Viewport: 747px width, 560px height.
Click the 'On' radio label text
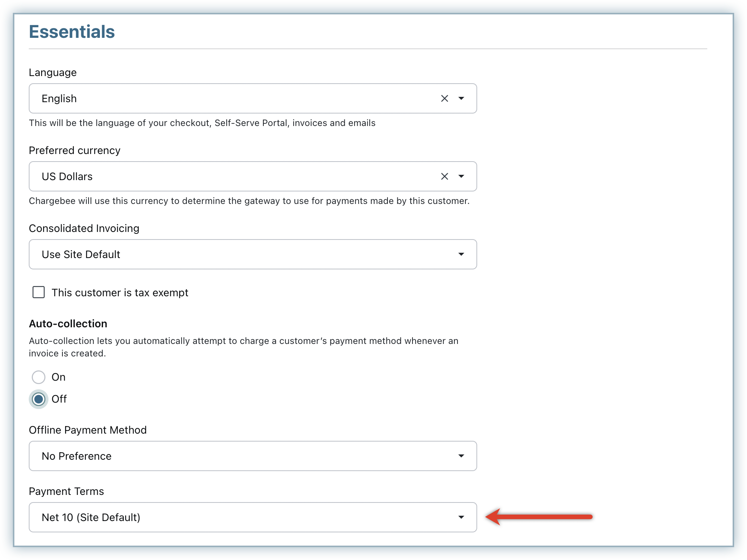tap(59, 377)
